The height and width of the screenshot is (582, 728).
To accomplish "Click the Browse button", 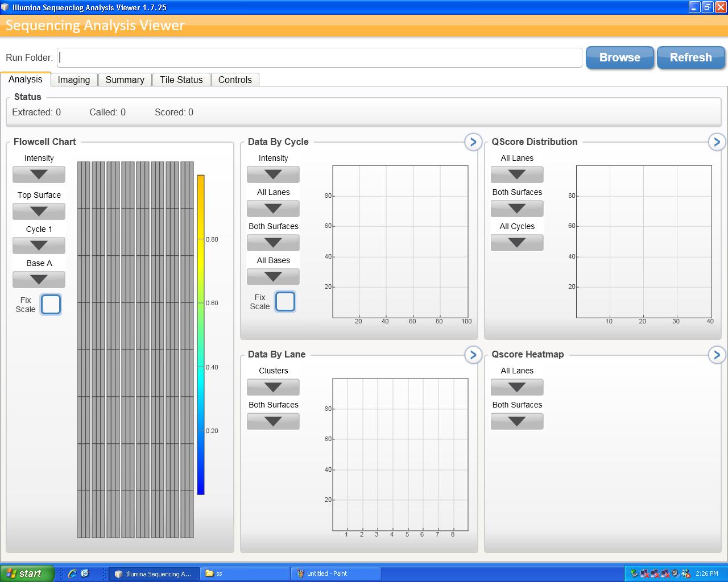I will pos(620,57).
